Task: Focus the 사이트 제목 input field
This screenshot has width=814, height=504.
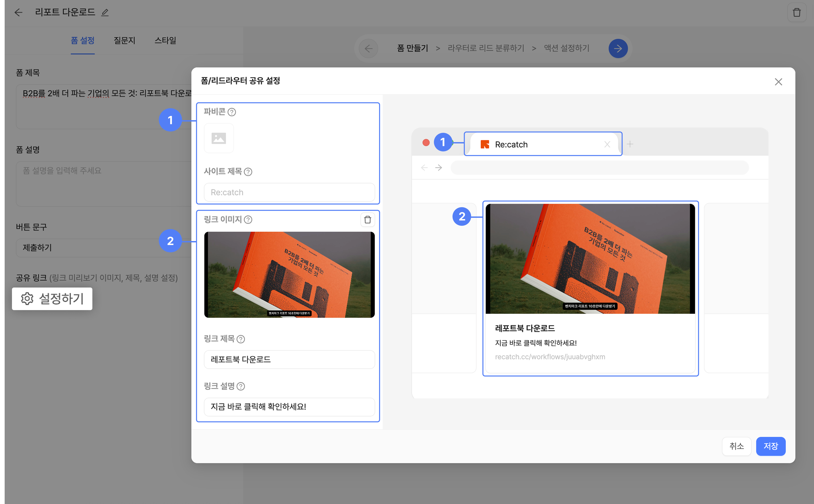Action: pos(289,192)
